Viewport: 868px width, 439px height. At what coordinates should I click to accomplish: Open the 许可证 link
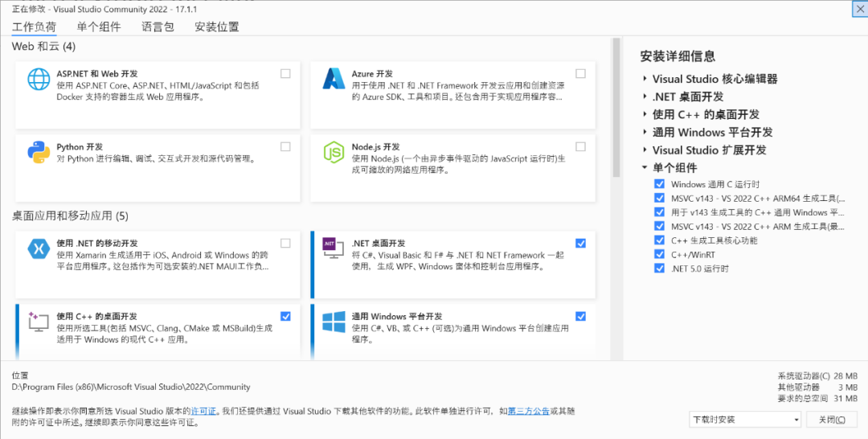[x=203, y=412]
